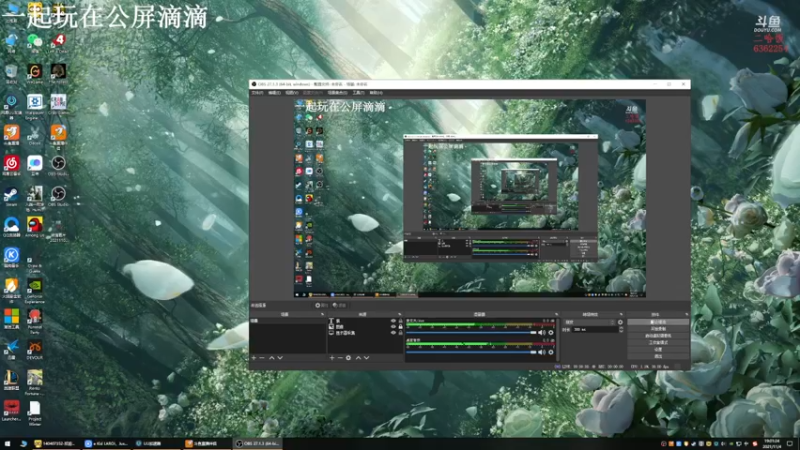800x450 pixels.
Task: Move the scene down in Scenes panel
Action: tap(280, 358)
